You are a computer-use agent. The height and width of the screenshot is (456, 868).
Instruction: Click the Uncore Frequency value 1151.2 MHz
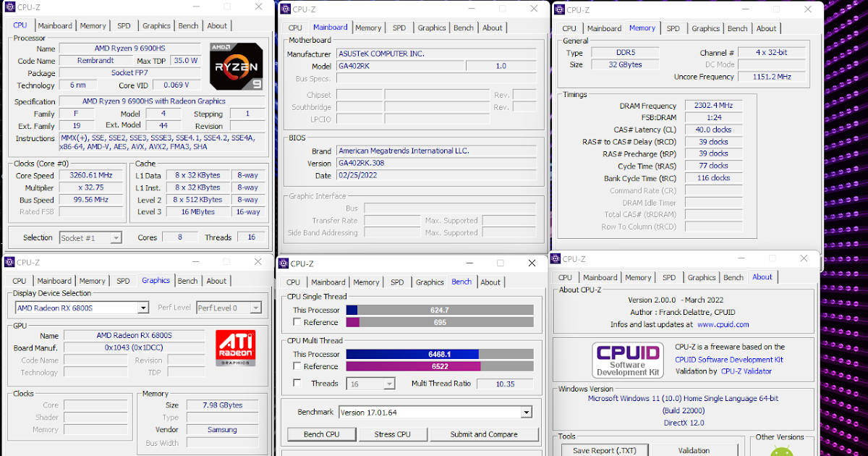click(x=771, y=77)
